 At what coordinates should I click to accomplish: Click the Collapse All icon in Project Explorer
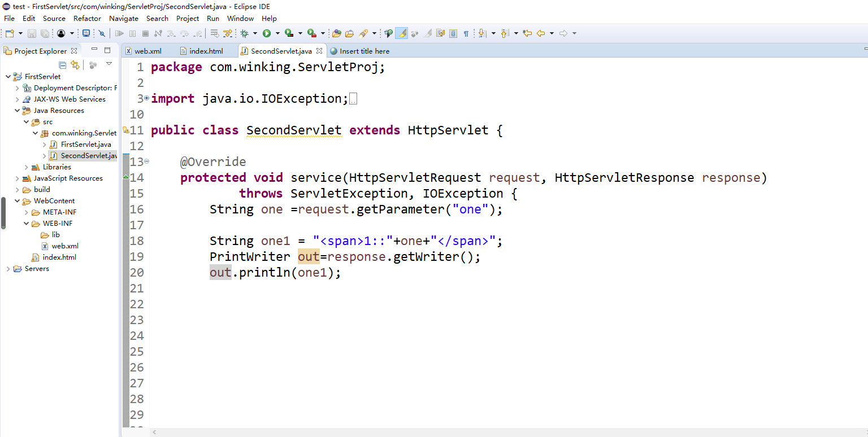pos(63,65)
